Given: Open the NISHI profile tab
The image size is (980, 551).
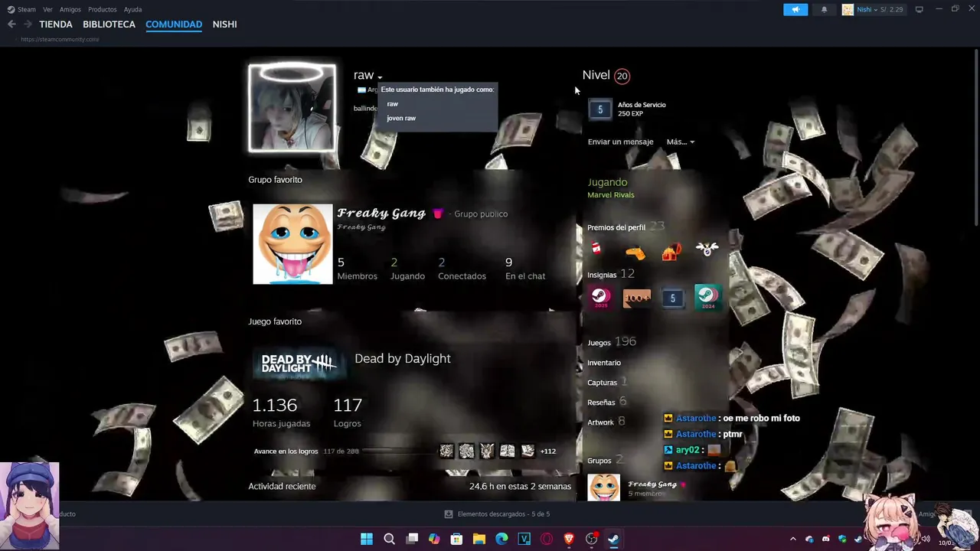Looking at the screenshot, I should click(224, 24).
